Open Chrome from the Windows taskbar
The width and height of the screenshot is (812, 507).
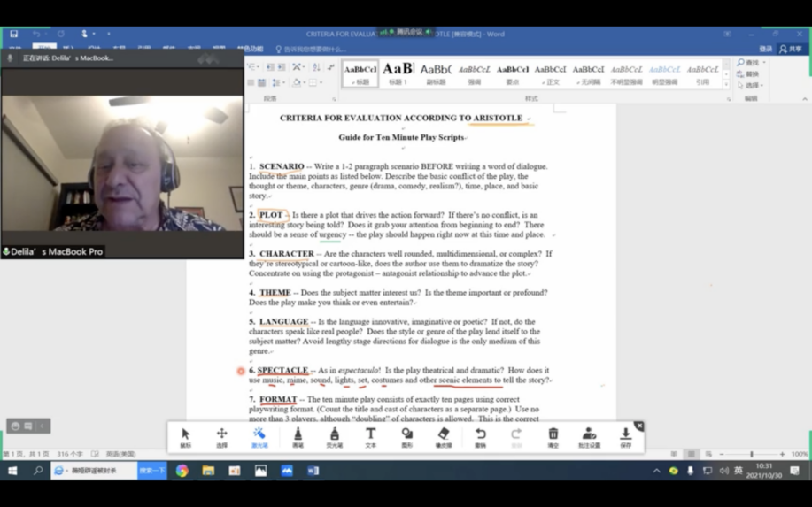(x=182, y=471)
